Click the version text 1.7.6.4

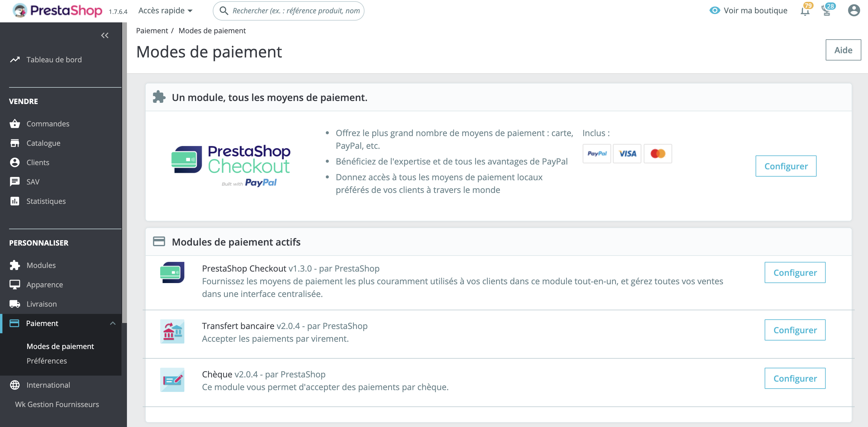(118, 12)
